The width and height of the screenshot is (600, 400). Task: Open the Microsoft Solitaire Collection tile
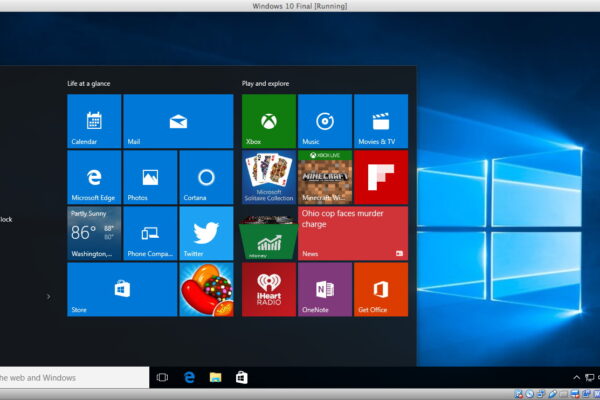click(269, 177)
